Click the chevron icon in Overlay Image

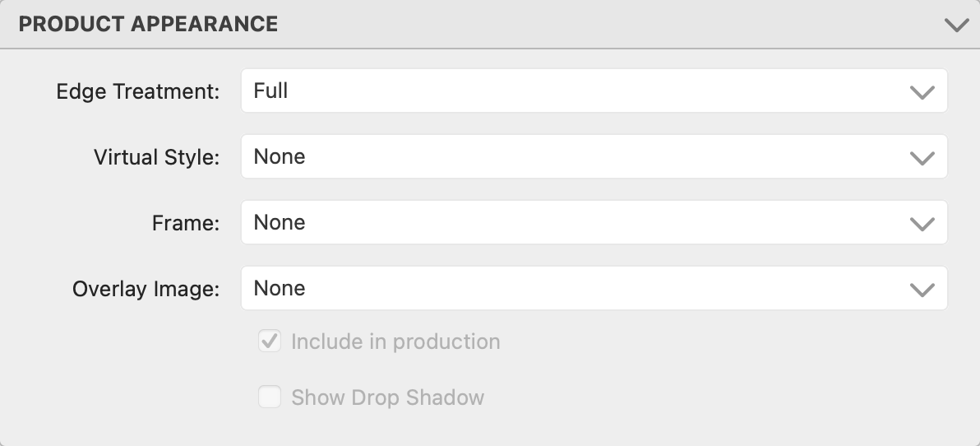(x=922, y=290)
